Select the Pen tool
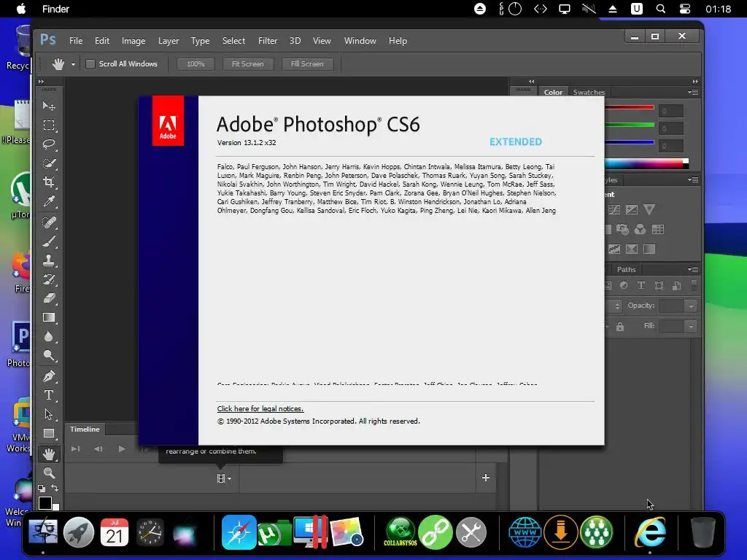 coord(49,376)
